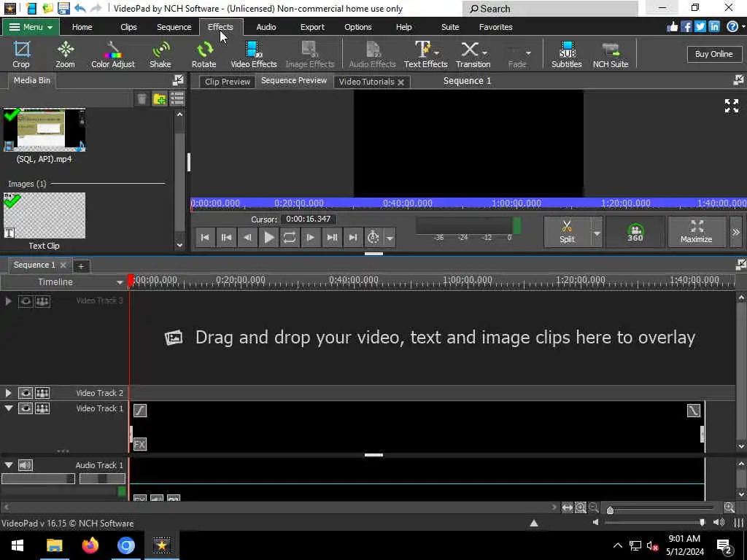The width and height of the screenshot is (747, 560).
Task: Click the delete trash icon in Media Bin
Action: click(x=142, y=99)
